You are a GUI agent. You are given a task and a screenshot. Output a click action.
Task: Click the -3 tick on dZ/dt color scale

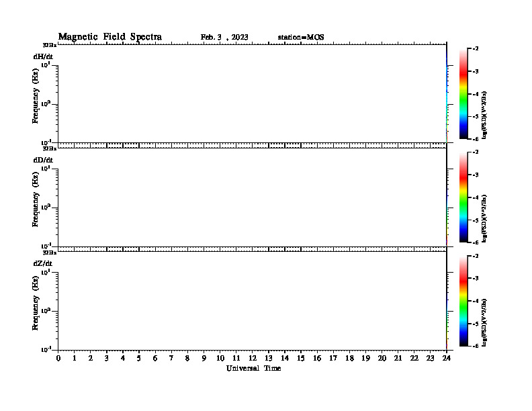tap(476, 279)
